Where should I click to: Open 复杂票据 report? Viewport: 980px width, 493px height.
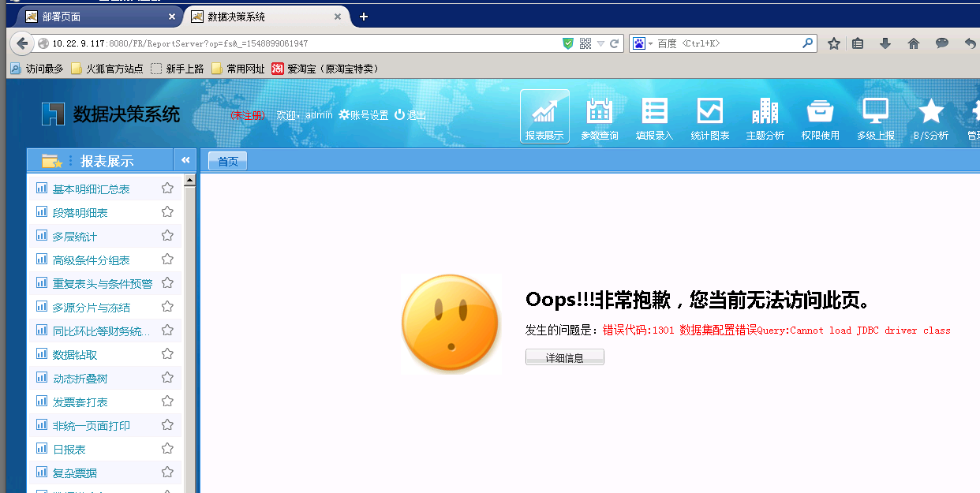click(x=75, y=473)
